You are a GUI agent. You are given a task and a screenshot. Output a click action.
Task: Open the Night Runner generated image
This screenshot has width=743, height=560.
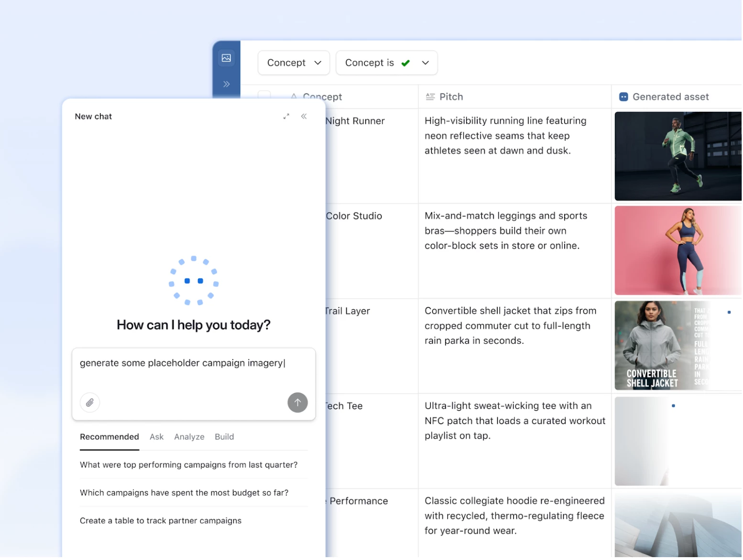point(678,156)
